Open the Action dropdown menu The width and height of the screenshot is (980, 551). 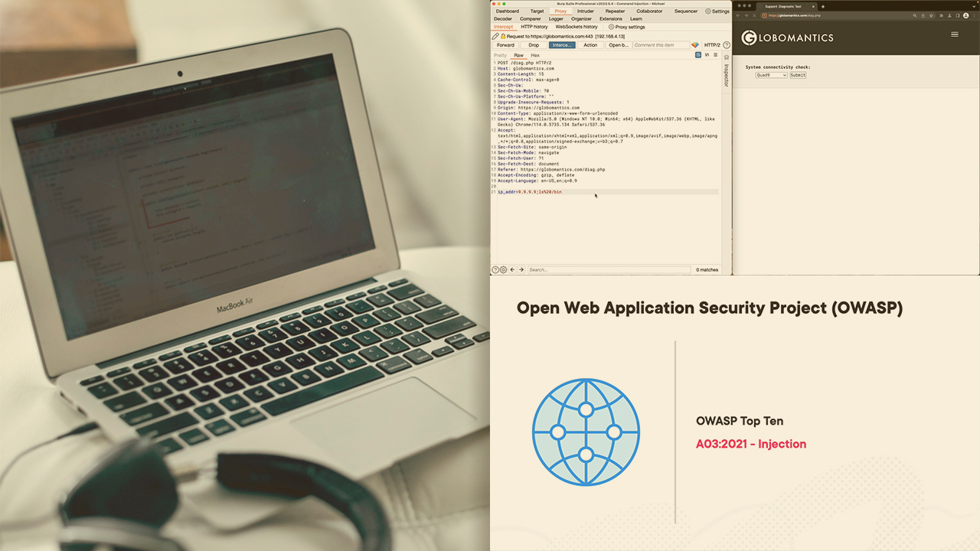pyautogui.click(x=590, y=45)
